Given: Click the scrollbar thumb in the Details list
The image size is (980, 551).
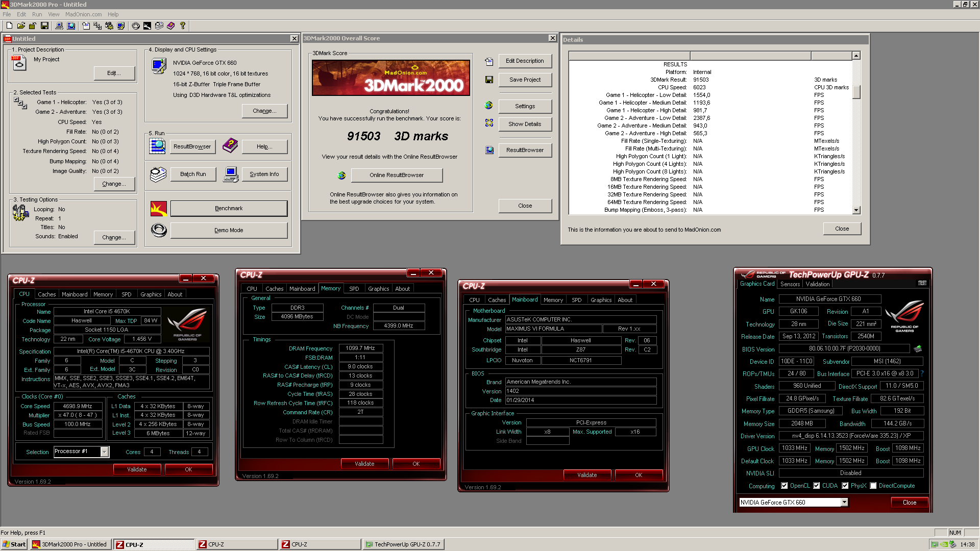Looking at the screenshot, I should pos(856,92).
